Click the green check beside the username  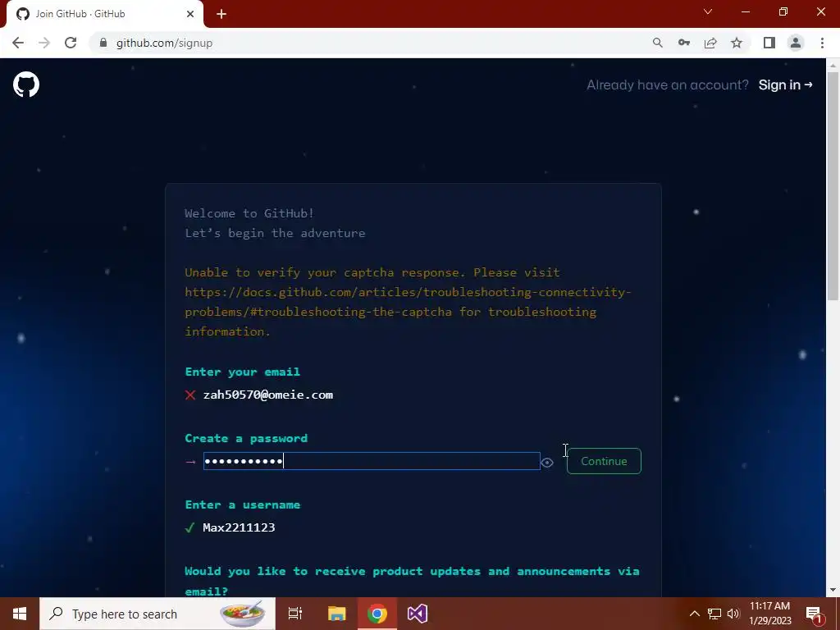click(x=189, y=528)
